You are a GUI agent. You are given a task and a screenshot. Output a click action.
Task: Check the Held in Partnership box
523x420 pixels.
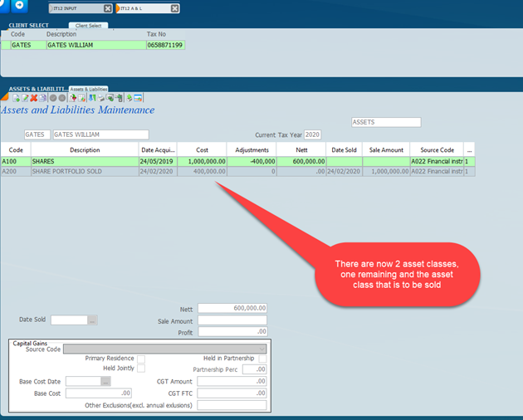pyautogui.click(x=262, y=359)
